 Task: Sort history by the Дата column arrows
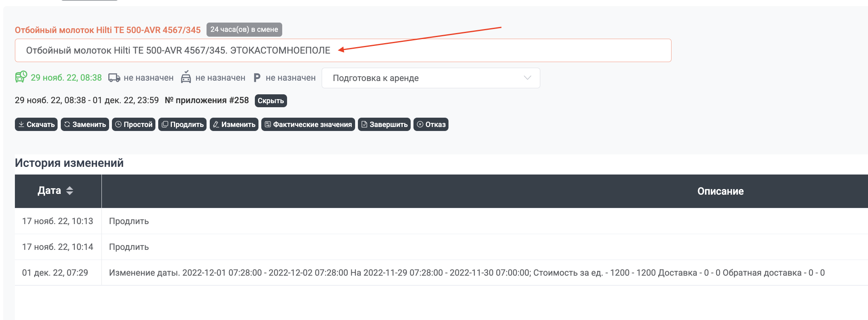(x=70, y=191)
